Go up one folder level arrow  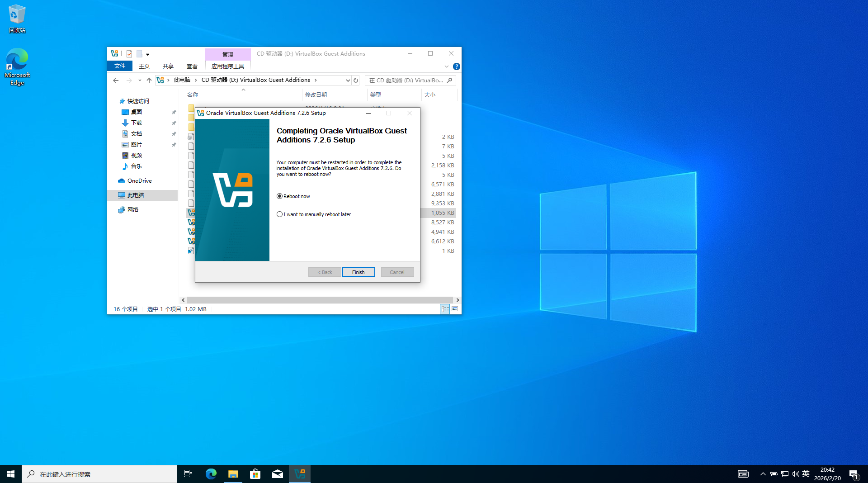pos(149,80)
